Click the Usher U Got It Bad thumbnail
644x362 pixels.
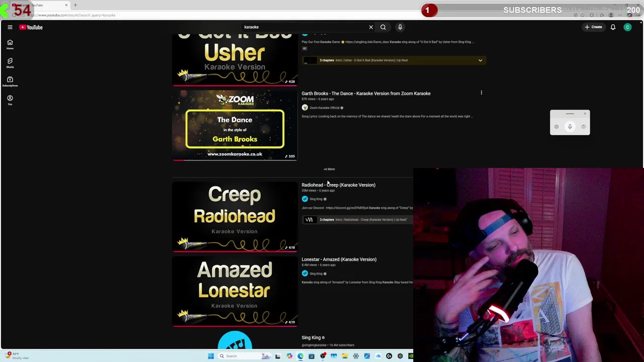(234, 59)
